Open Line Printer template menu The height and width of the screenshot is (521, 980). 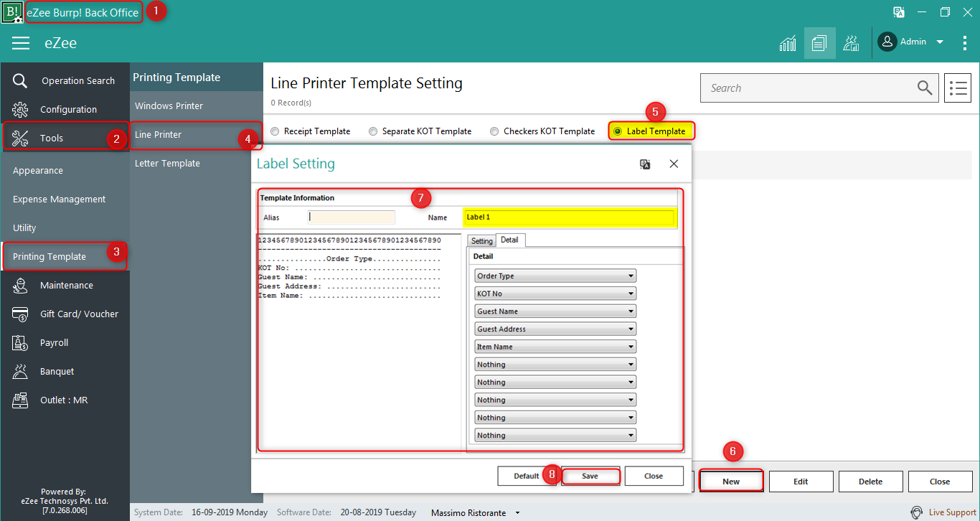click(x=158, y=134)
